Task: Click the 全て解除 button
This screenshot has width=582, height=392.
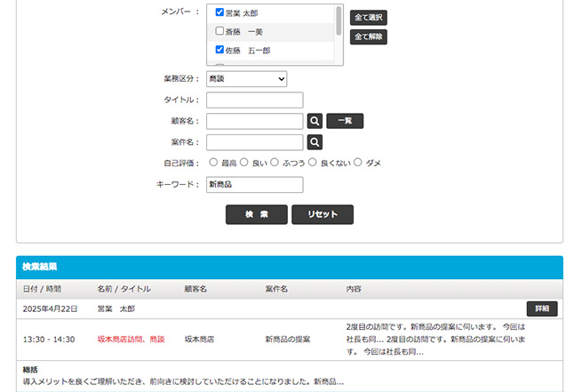Action: [368, 36]
